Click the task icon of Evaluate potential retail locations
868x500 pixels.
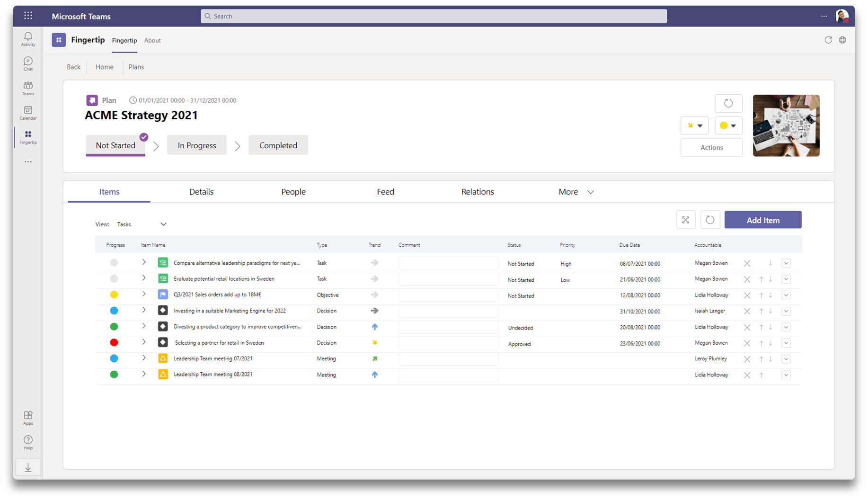[163, 279]
